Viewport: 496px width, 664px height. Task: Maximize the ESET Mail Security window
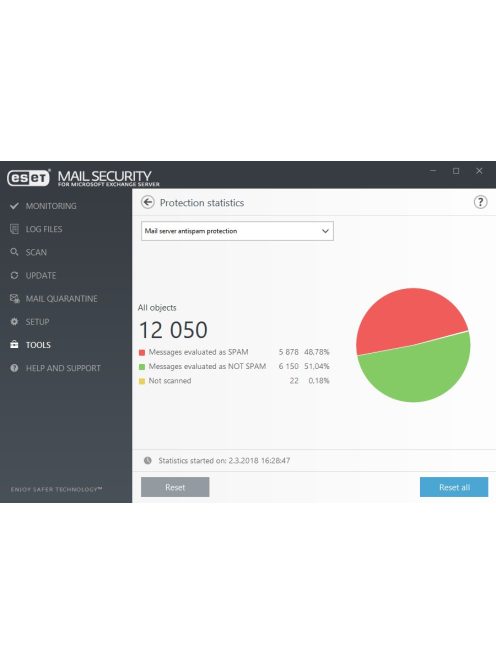point(456,171)
